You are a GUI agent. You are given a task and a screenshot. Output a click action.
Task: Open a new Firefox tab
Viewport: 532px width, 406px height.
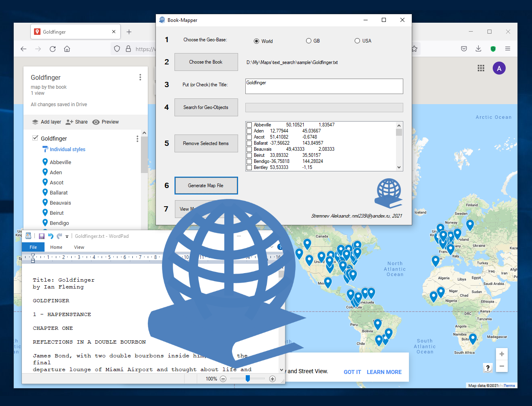pyautogui.click(x=129, y=32)
